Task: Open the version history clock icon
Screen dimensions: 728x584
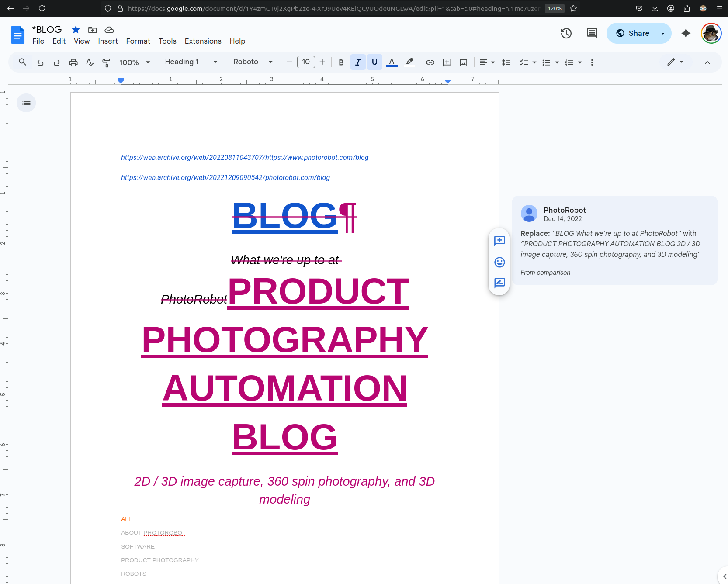Action: (566, 33)
